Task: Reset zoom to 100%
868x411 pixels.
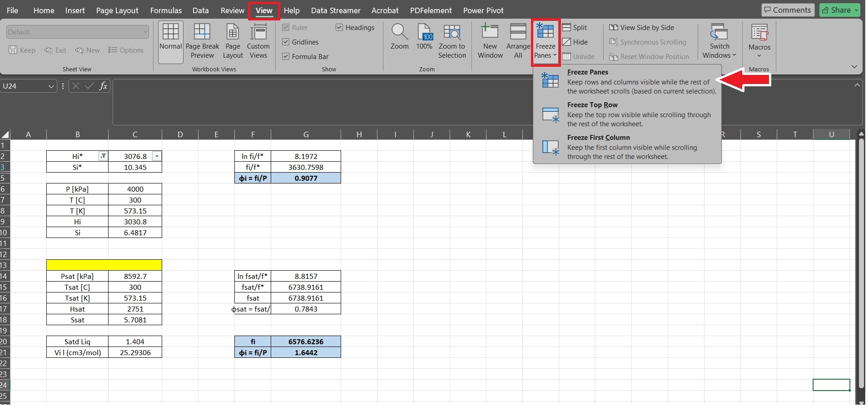Action: [x=424, y=37]
